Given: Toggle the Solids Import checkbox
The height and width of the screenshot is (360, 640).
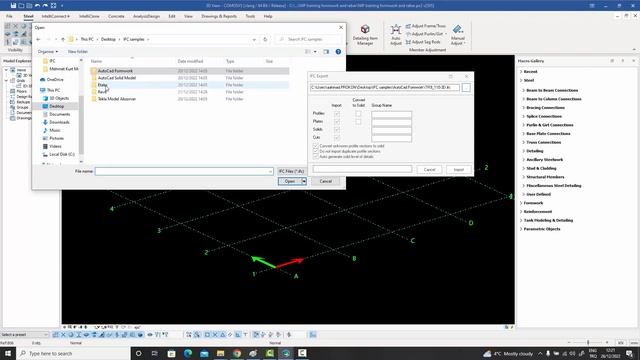Looking at the screenshot, I should tap(337, 129).
